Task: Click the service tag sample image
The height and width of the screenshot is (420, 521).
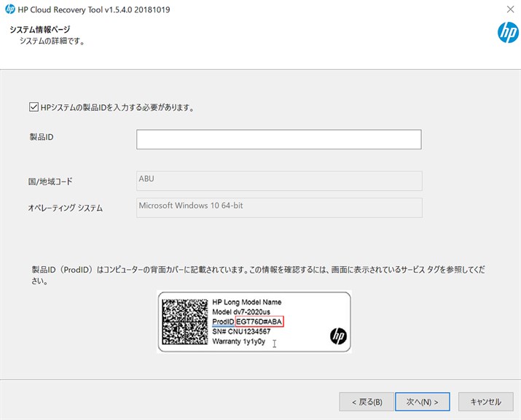Action: (254, 322)
